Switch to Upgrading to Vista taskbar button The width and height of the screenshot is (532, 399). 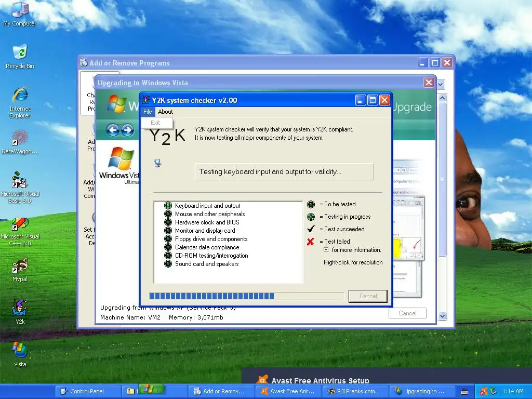click(421, 391)
